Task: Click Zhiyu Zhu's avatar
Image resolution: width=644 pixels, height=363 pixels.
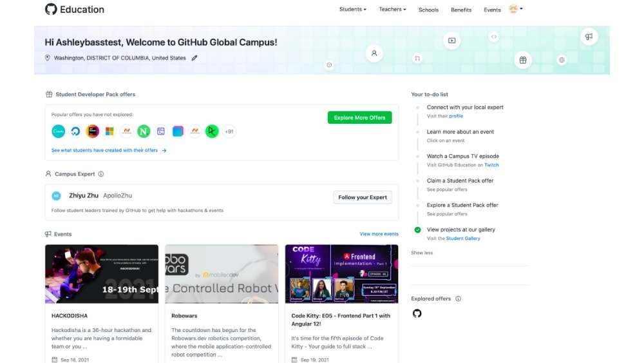Action: [56, 196]
